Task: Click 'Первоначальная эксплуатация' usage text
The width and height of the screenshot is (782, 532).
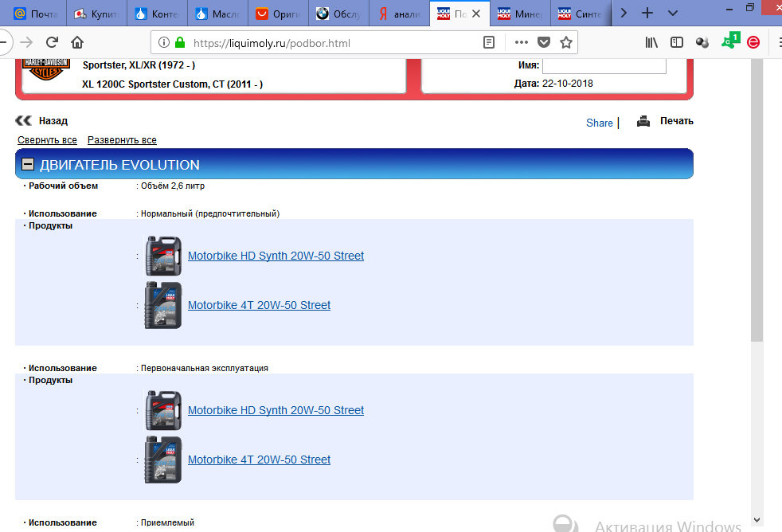Action: [x=205, y=368]
